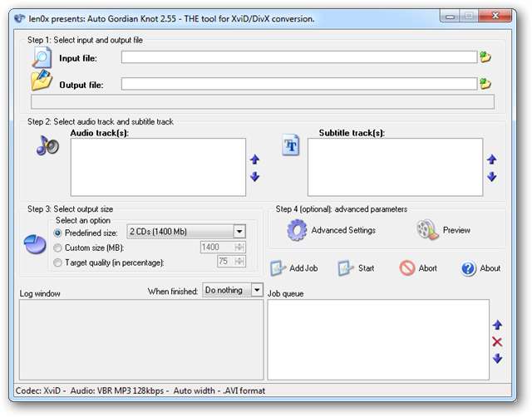532x417 pixels.
Task: Move queued job down in Job queue
Action: pyautogui.click(x=497, y=359)
